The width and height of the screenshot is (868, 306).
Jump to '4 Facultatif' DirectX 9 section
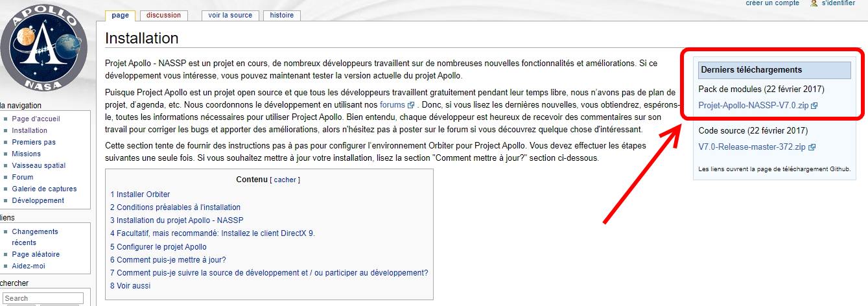pos(213,233)
